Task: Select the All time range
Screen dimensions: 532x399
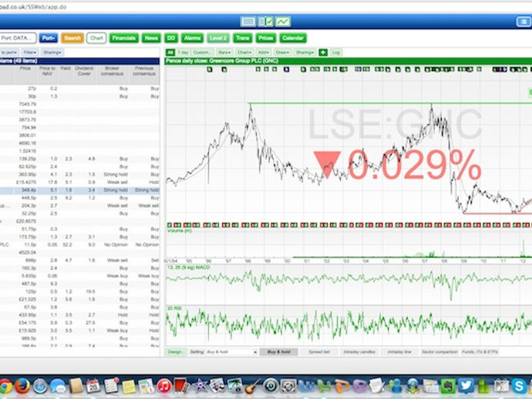Action: click(170, 52)
